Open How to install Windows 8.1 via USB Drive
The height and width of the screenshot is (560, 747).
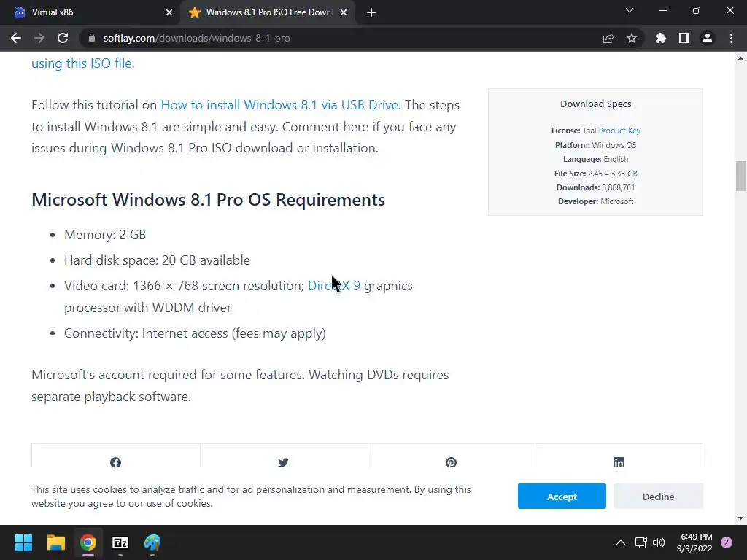coord(279,105)
